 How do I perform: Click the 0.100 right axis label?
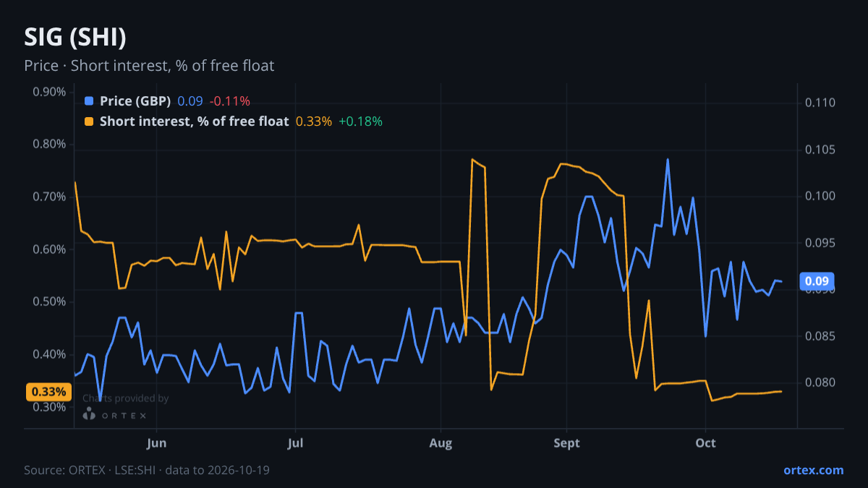pos(820,197)
